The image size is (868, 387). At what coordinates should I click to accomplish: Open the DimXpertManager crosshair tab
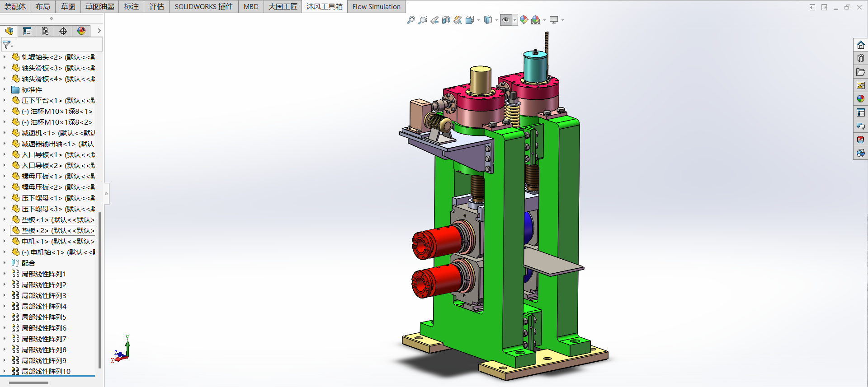(x=63, y=31)
